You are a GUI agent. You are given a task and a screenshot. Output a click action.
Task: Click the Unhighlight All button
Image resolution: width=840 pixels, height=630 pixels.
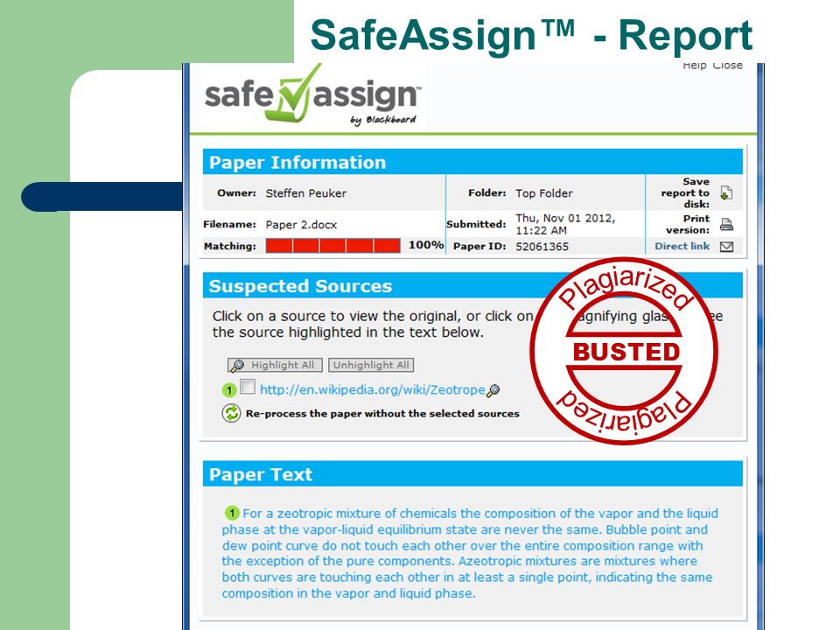click(x=371, y=366)
